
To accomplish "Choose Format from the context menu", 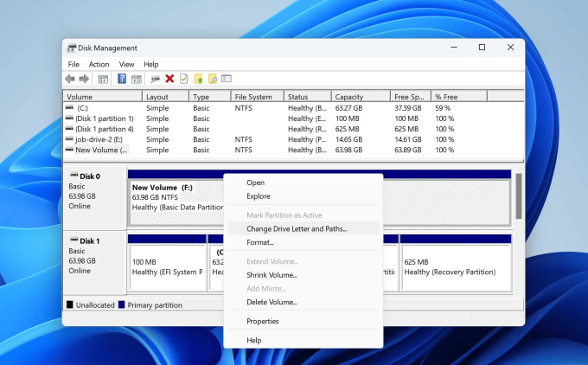I will [259, 242].
